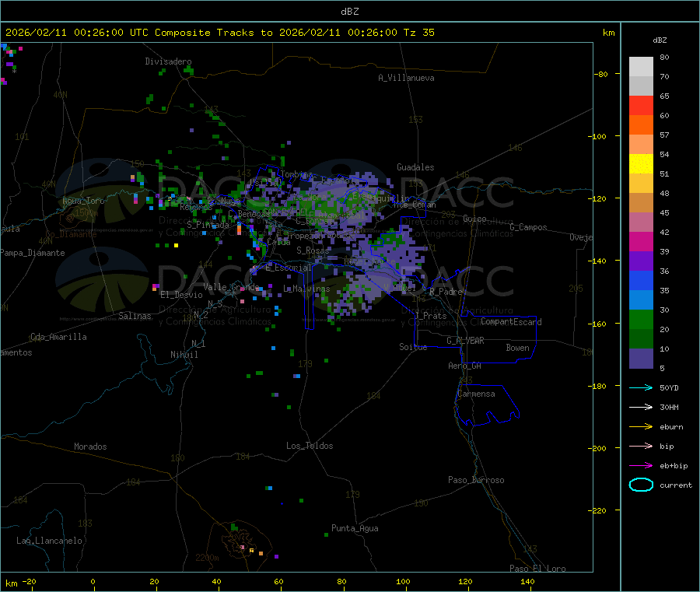Click the 'Nihuil' map label
Image resolution: width=700 pixels, height=592 pixels.
point(184,355)
